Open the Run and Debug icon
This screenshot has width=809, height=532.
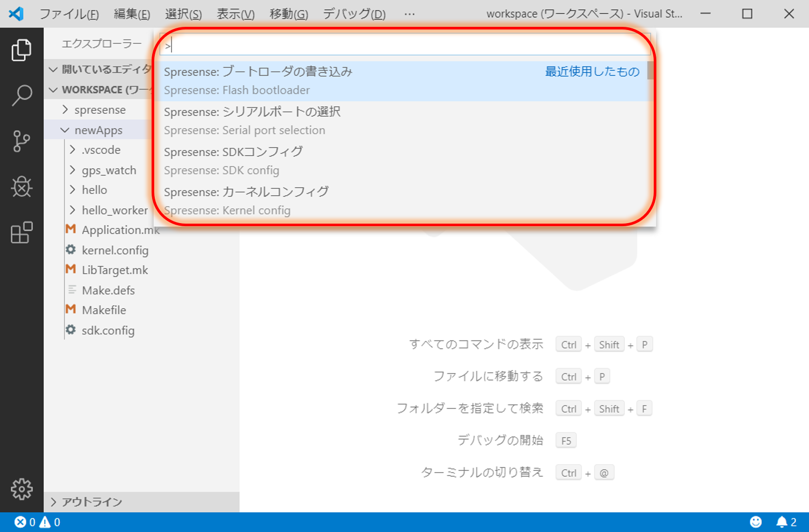point(22,187)
